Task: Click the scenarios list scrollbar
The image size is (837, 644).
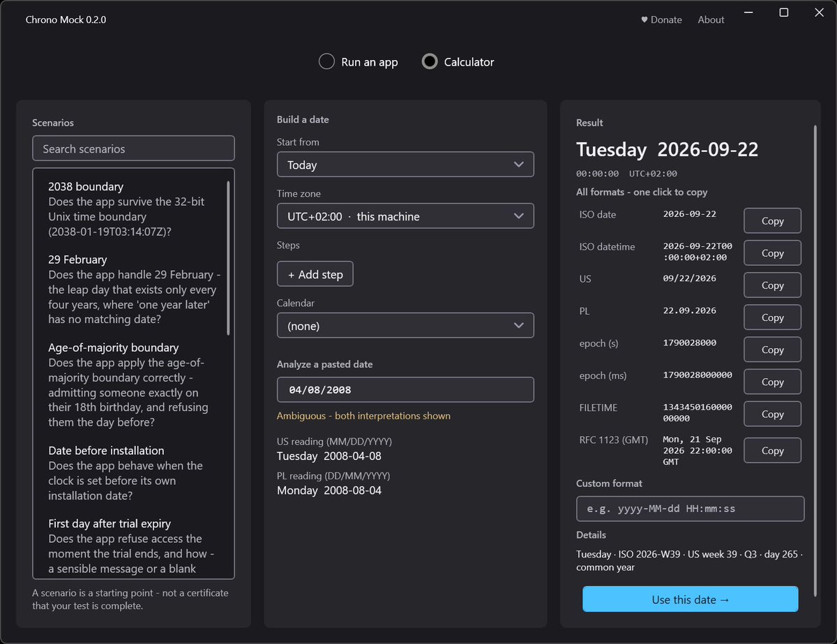Action: coord(228,258)
